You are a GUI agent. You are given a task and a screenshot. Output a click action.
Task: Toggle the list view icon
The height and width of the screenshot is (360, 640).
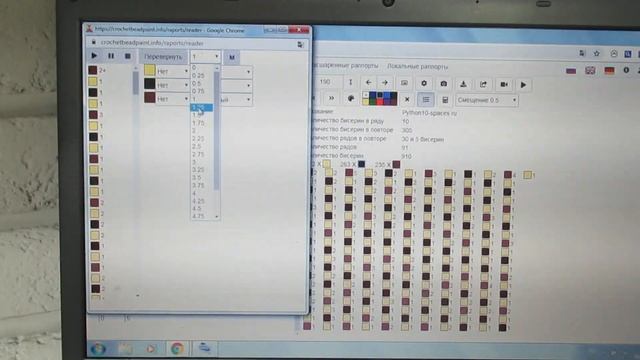point(426,100)
